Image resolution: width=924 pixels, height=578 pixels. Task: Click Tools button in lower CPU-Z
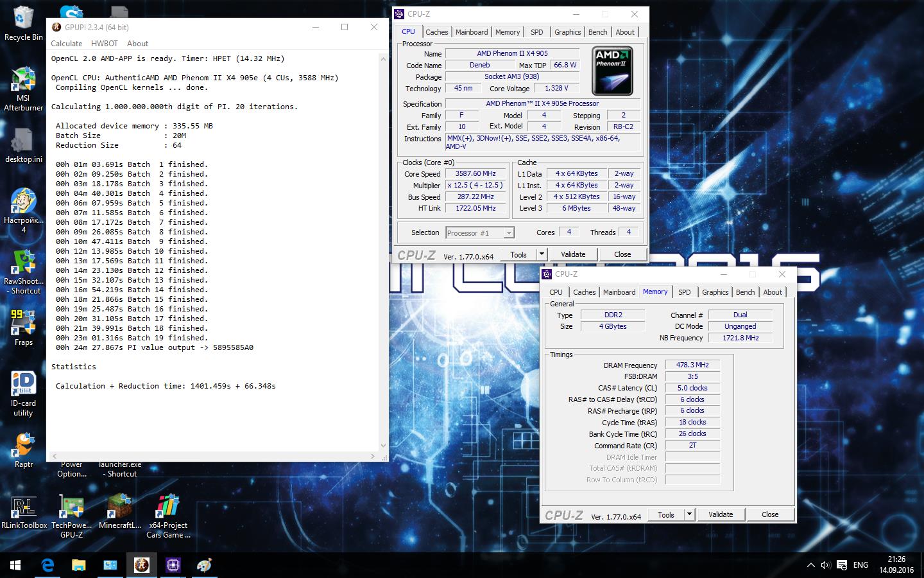pyautogui.click(x=666, y=514)
